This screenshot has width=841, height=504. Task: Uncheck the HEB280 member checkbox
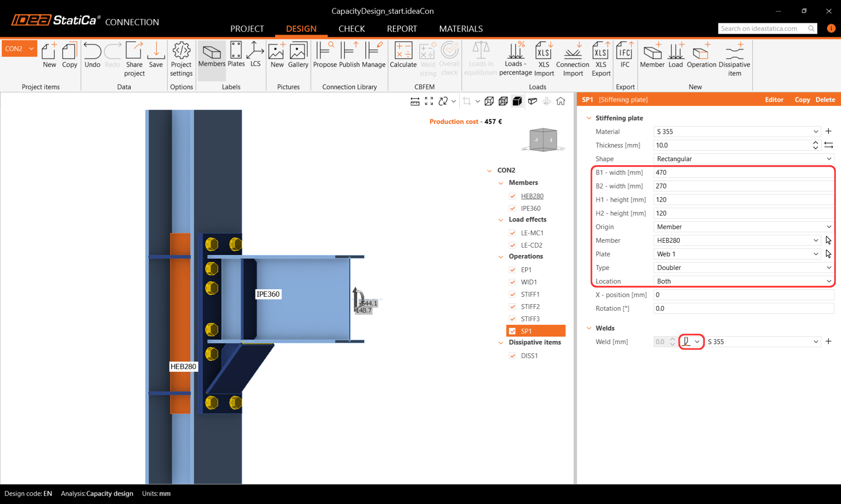click(x=512, y=196)
